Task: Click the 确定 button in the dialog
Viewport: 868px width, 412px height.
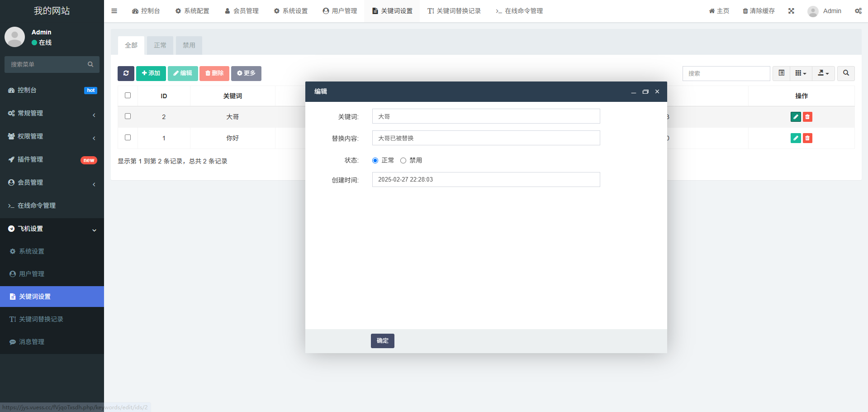Action: coord(383,341)
